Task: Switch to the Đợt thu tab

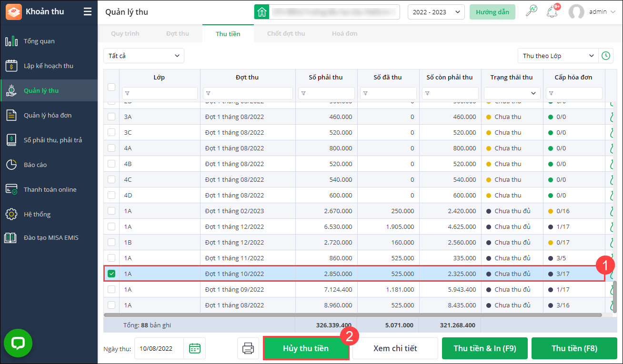Action: tap(178, 33)
